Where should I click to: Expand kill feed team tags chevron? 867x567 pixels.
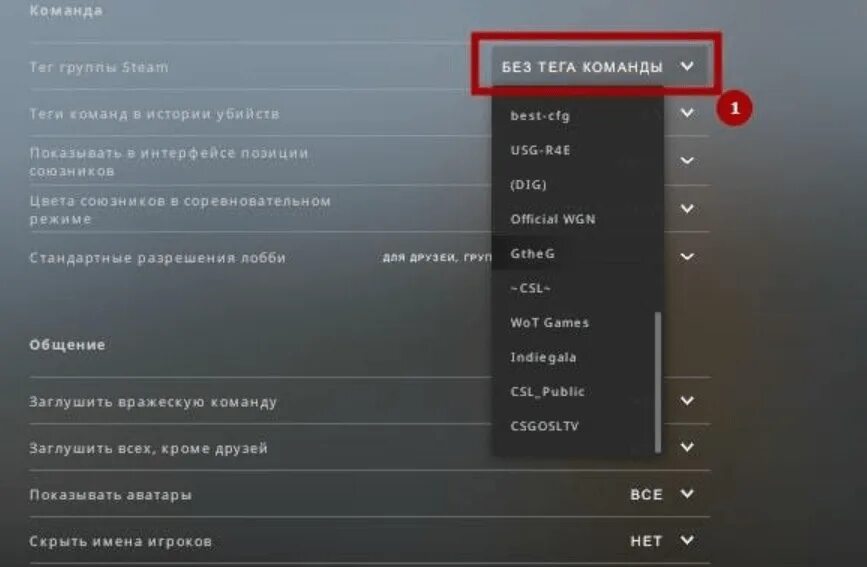(x=687, y=113)
